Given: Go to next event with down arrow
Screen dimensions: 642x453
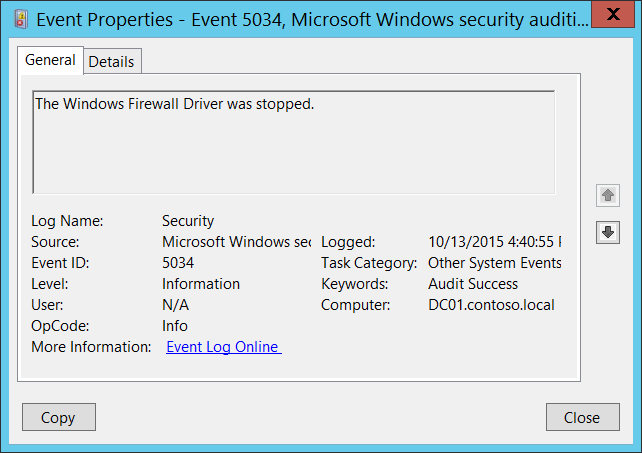Looking at the screenshot, I should (607, 232).
